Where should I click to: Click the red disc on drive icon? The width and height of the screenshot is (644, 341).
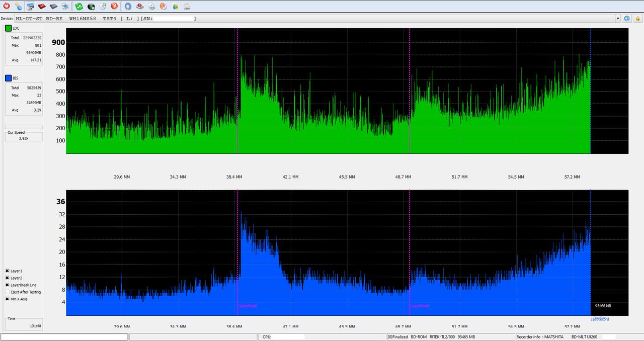140,6
